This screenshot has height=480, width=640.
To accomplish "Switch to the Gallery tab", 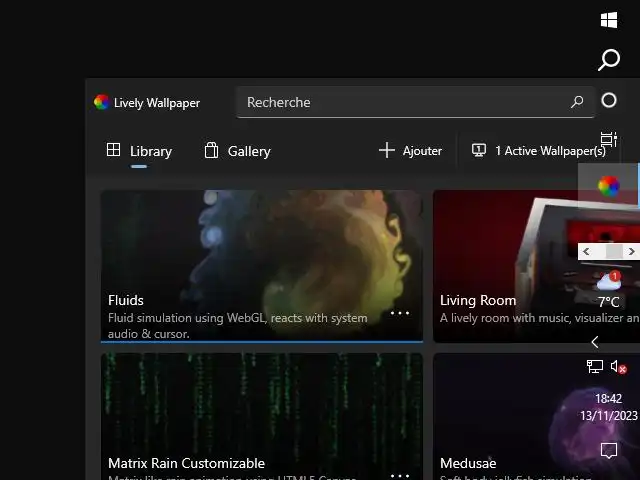I will click(237, 151).
